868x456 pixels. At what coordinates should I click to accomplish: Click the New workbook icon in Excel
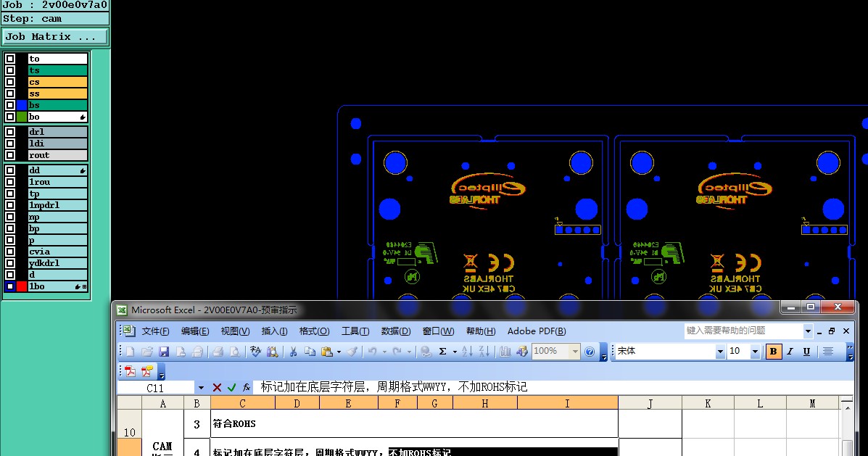click(130, 352)
